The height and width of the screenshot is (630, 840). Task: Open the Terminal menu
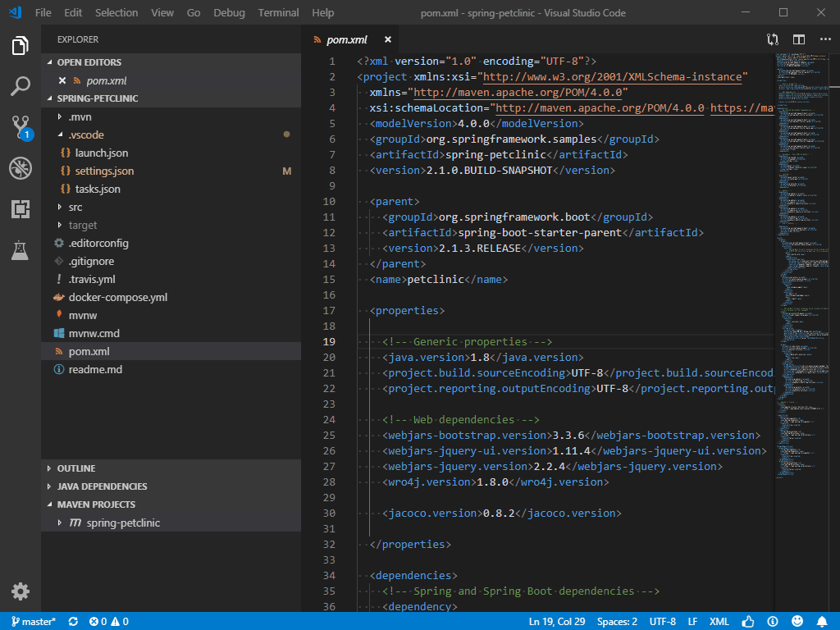[277, 12]
